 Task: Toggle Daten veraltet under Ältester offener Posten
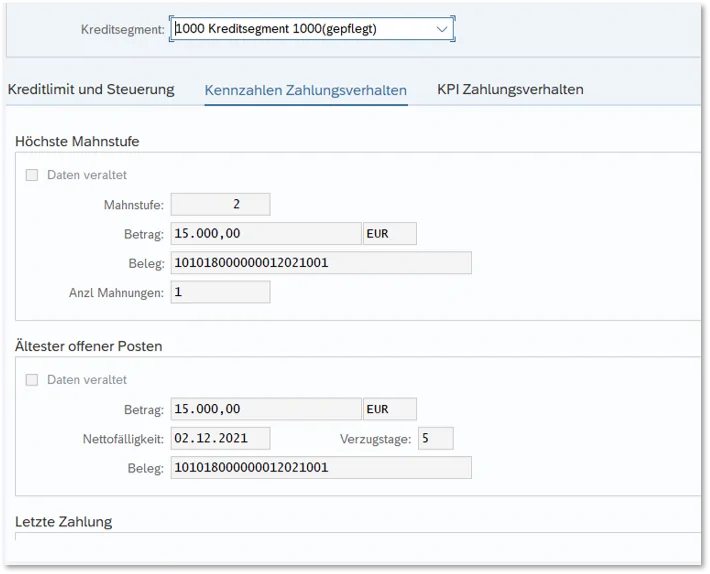(x=32, y=380)
